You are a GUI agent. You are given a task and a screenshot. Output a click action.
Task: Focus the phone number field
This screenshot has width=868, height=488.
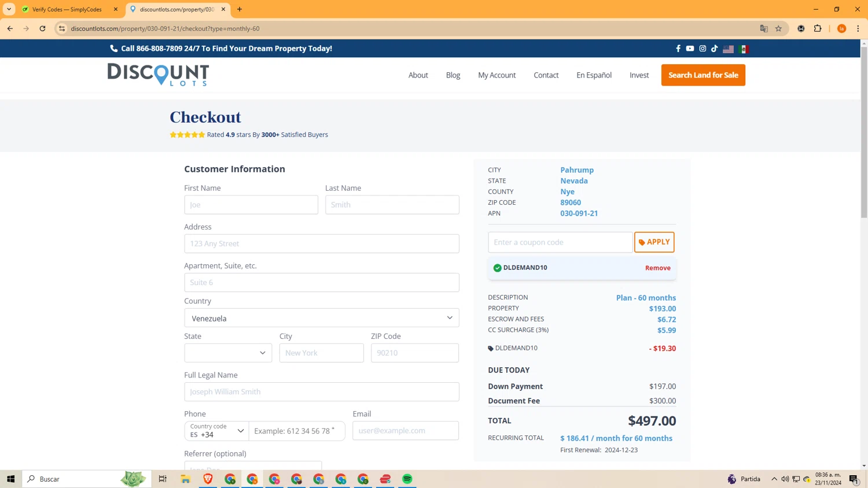tap(297, 431)
